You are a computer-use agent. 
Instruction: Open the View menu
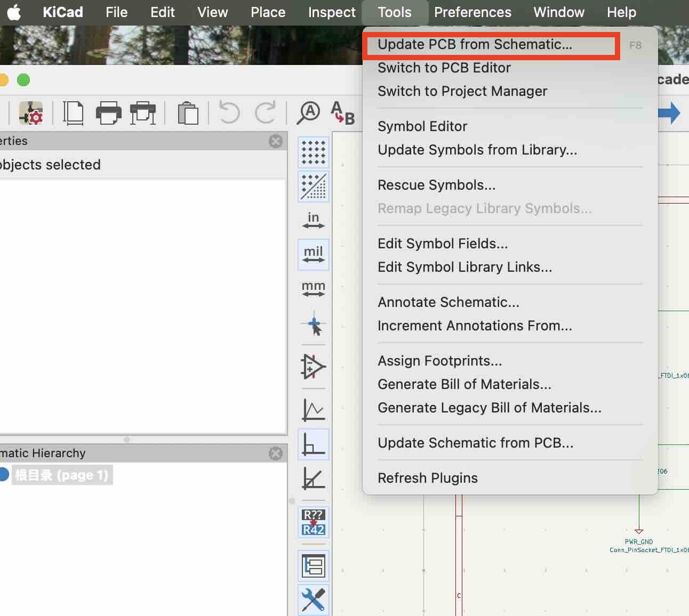212,12
